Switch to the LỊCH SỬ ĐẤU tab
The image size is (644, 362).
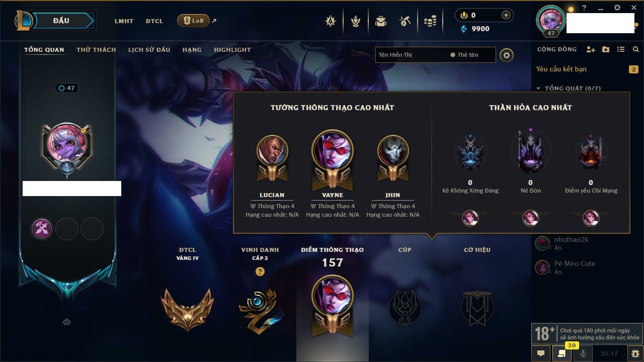(149, 50)
